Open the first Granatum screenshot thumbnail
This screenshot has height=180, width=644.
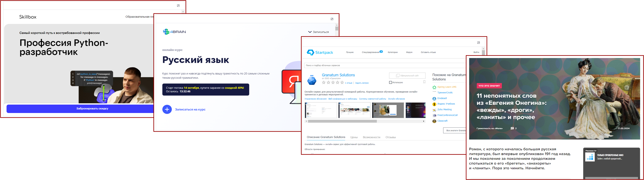321,110
